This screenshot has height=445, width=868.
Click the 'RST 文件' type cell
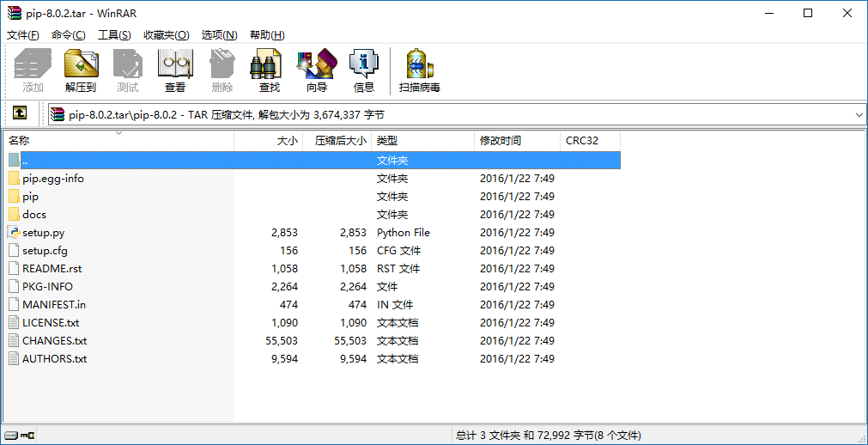(398, 268)
